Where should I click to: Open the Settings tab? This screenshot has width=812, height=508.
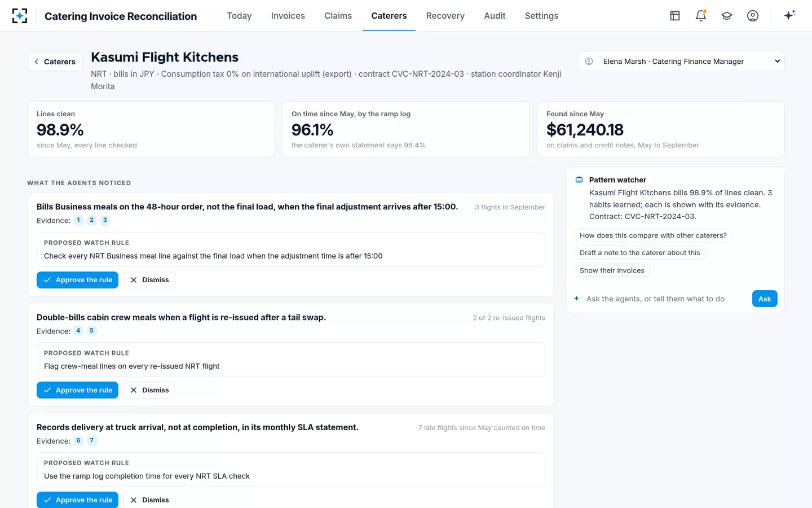click(x=541, y=16)
